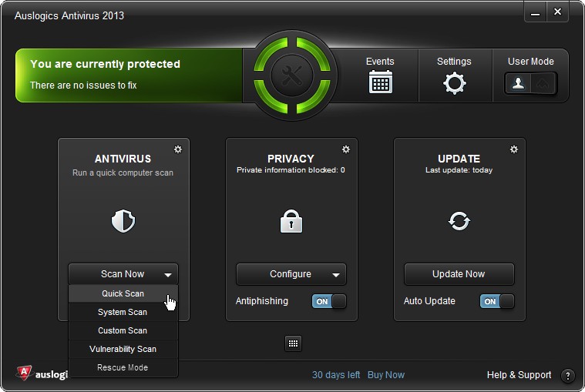Follow the Buy Now link
585x392 pixels.
[x=386, y=375]
